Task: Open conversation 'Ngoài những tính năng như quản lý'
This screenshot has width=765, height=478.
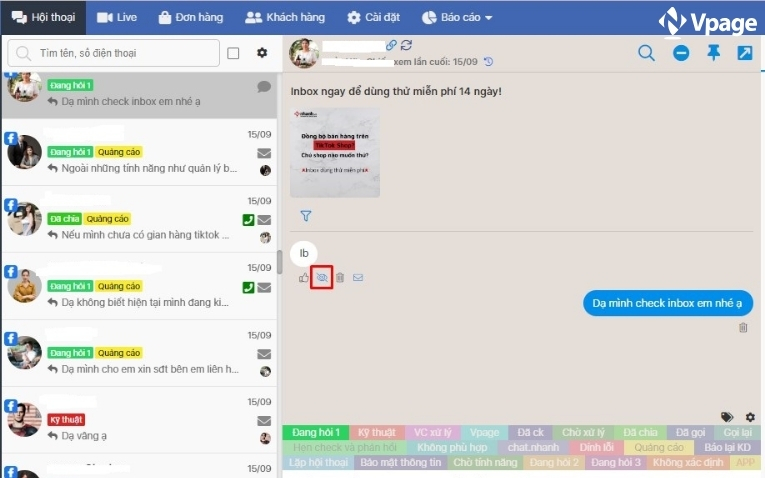Action: coord(140,152)
